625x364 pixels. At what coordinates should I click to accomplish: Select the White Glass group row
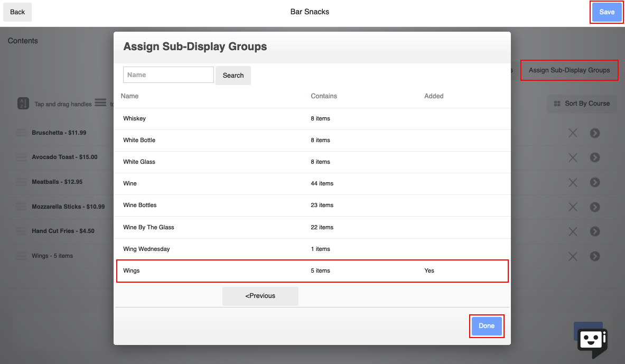312,162
